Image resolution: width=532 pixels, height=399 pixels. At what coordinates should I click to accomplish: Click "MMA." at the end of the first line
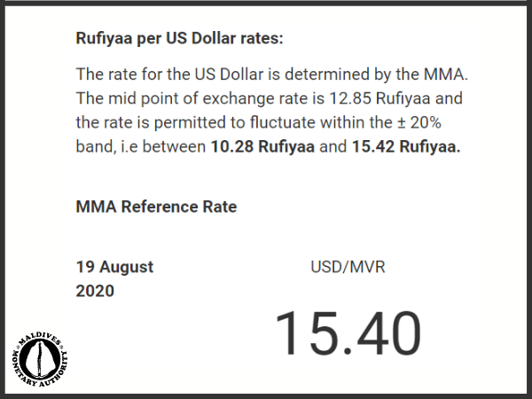click(x=438, y=74)
